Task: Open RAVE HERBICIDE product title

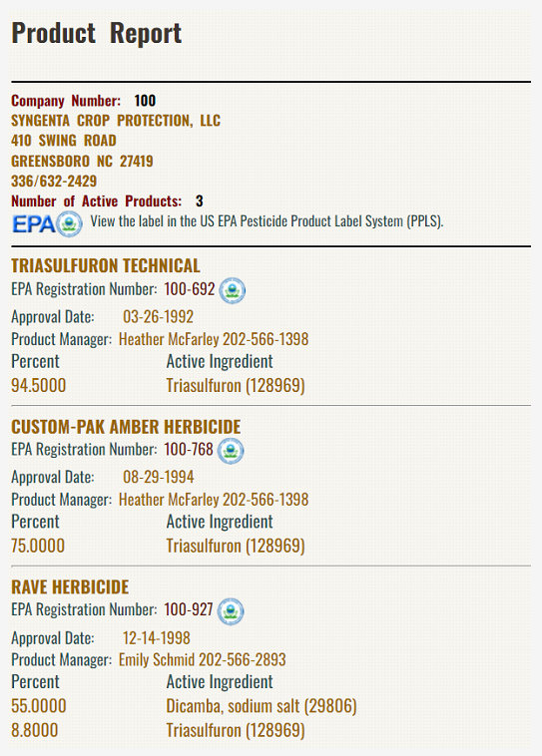Action: 70,586
